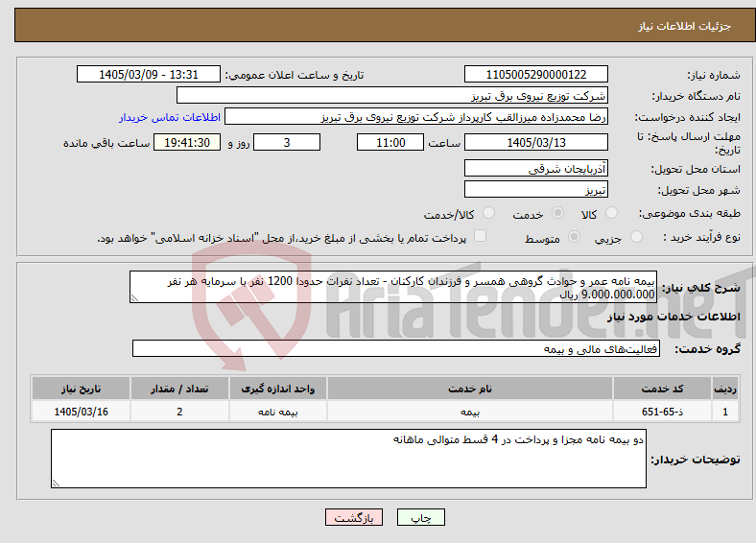
Task: Click the remaining time field 19:41:30
Action: [x=187, y=142]
